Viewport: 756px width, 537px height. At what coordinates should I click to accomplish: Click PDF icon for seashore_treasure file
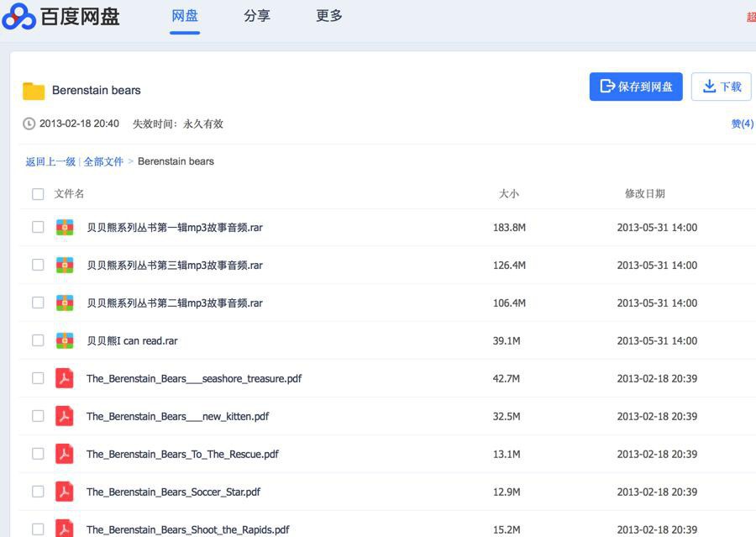(65, 378)
